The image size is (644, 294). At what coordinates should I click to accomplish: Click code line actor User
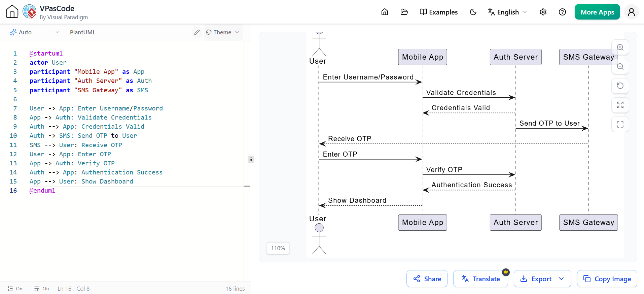pos(48,63)
